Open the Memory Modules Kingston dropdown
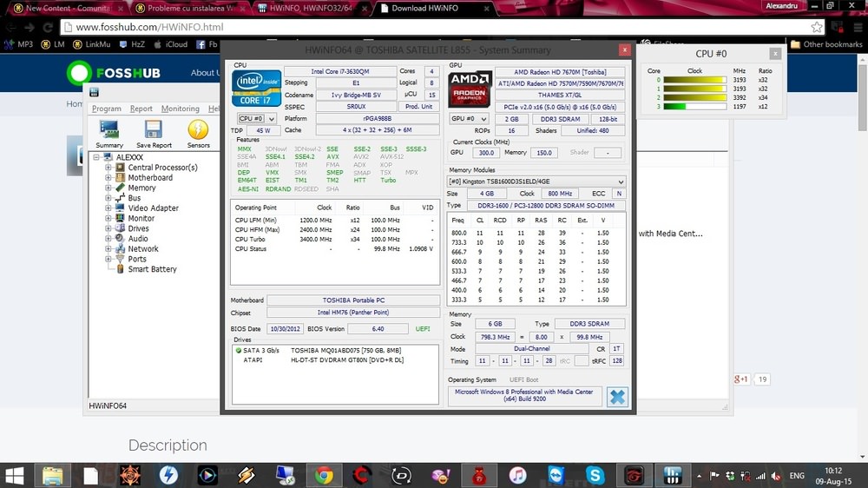The width and height of the screenshot is (868, 488). (536, 181)
